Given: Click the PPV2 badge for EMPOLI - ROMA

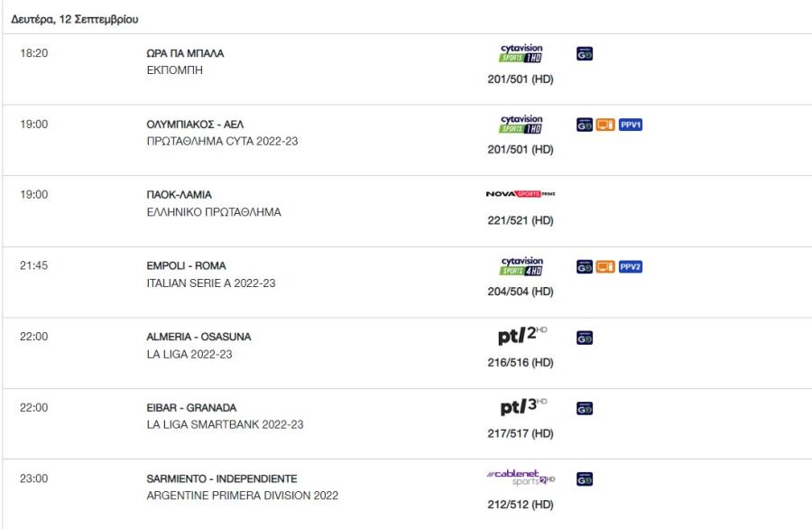Looking at the screenshot, I should [x=631, y=266].
